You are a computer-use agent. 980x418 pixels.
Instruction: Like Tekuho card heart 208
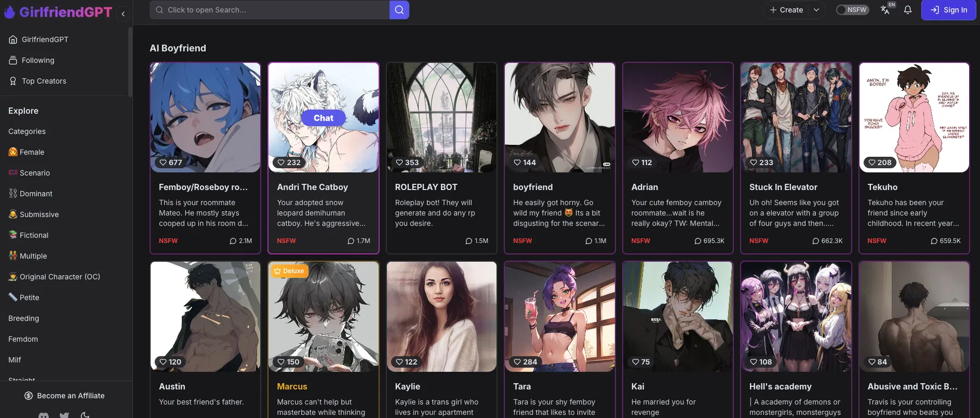(879, 162)
